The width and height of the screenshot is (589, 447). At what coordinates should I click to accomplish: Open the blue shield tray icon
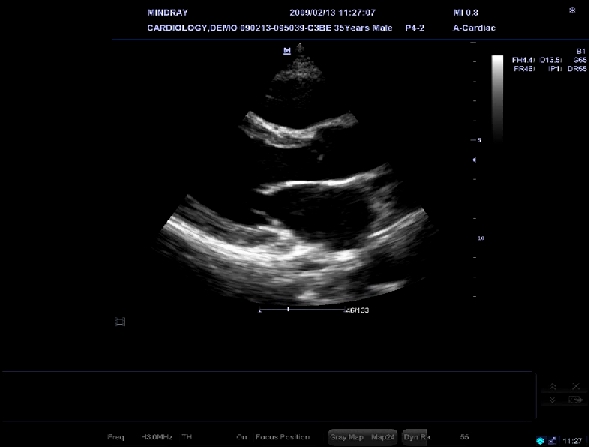540,441
